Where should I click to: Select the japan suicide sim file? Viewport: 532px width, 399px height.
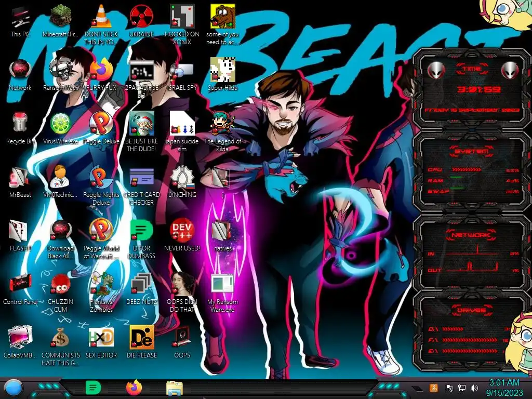click(x=182, y=124)
